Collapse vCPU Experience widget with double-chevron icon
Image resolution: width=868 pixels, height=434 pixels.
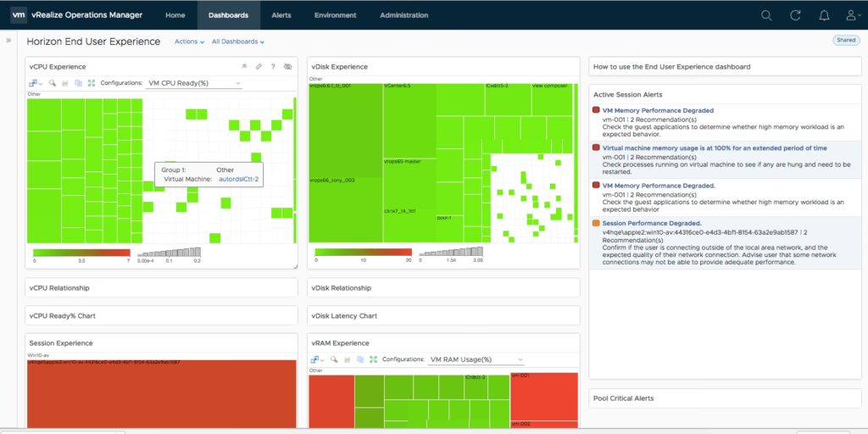click(x=244, y=66)
